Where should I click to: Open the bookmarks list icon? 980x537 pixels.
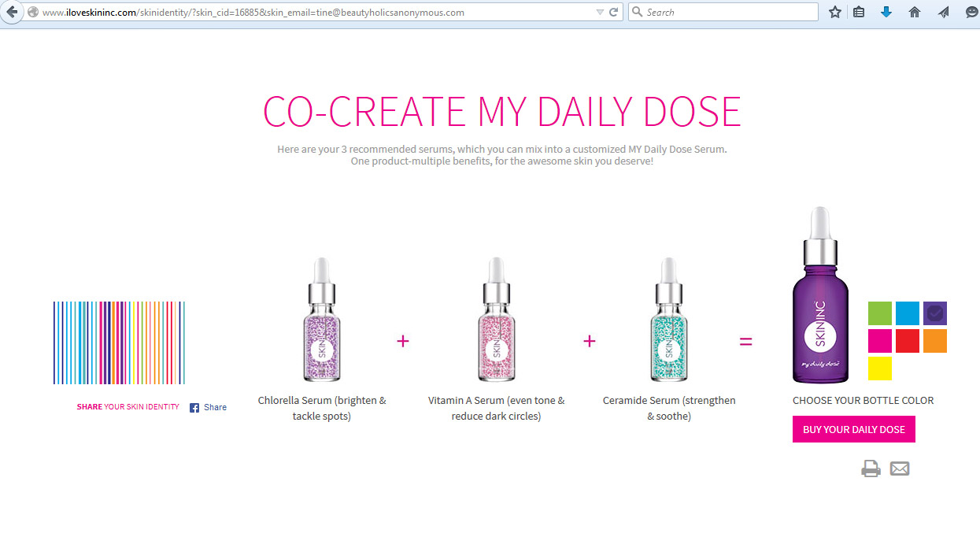[859, 13]
